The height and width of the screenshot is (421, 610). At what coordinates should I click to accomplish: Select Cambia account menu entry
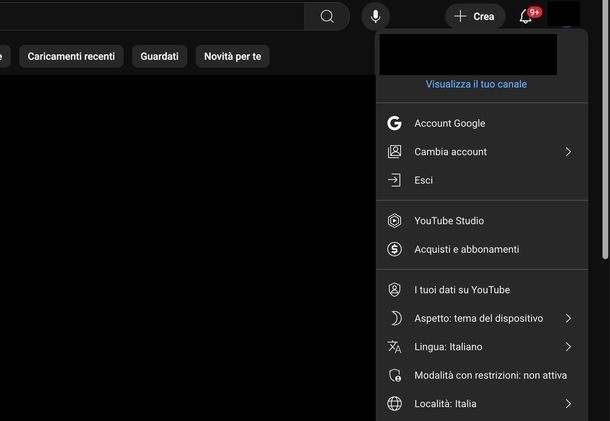tap(482, 152)
